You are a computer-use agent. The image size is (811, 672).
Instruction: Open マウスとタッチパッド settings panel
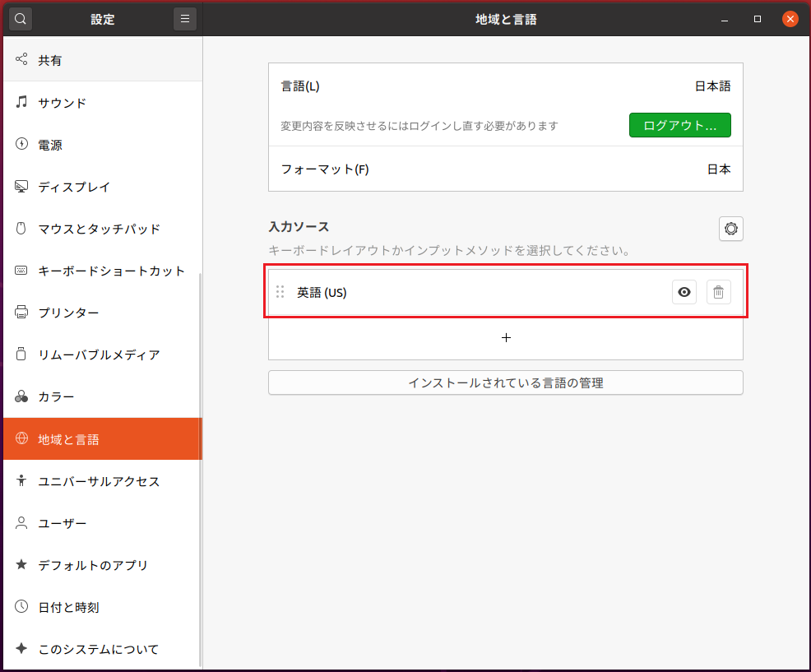(x=103, y=229)
